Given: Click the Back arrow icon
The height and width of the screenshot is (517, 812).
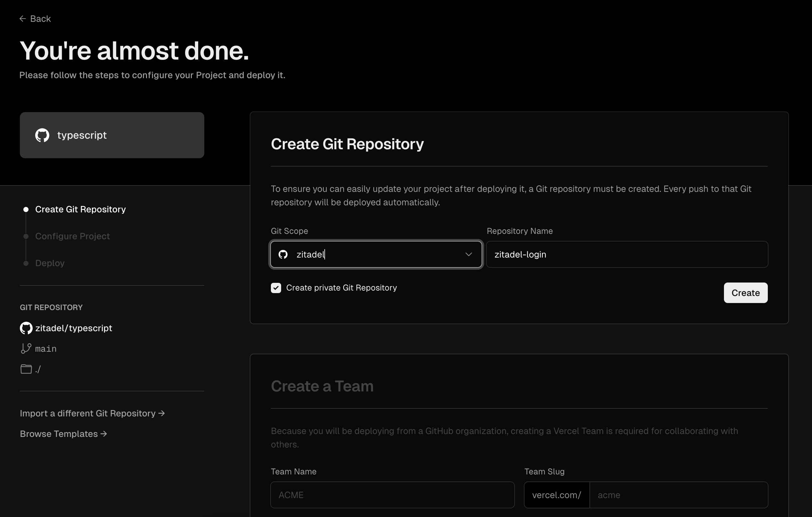Looking at the screenshot, I should 23,19.
